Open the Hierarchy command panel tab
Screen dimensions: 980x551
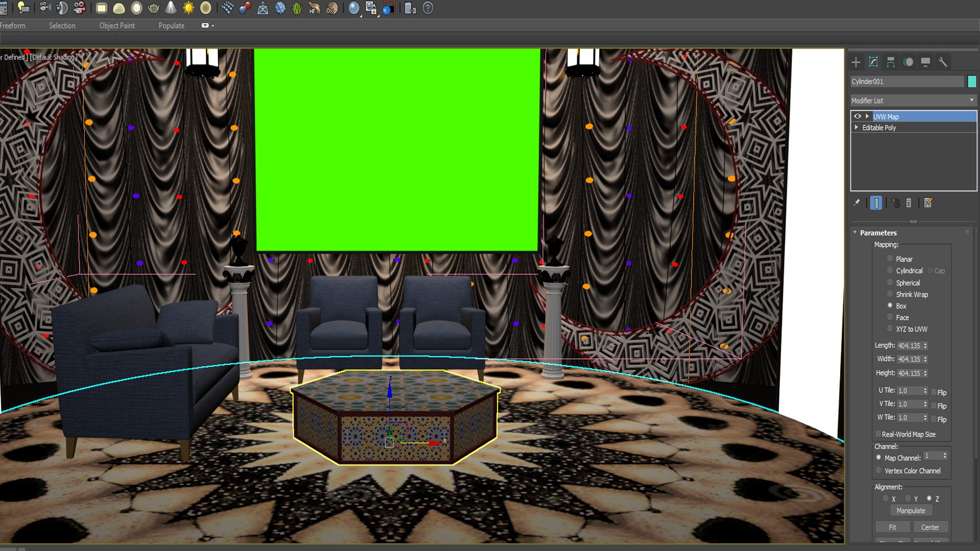click(891, 62)
